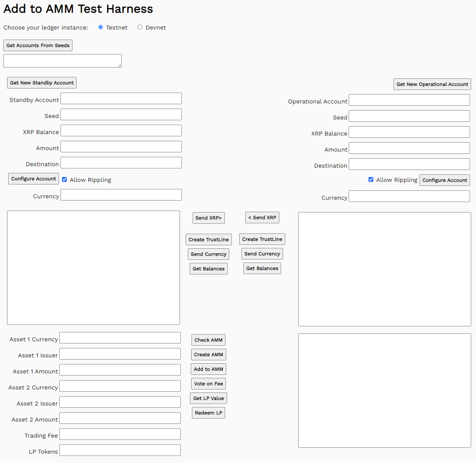Uncheck Allow Rippling for standby account
This screenshot has height=463, width=476.
tap(64, 179)
